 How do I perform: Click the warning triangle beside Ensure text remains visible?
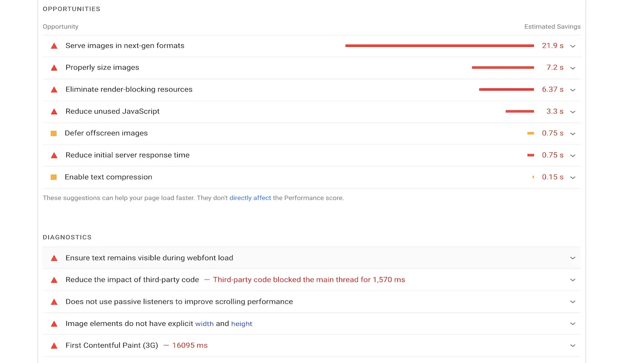[54, 257]
